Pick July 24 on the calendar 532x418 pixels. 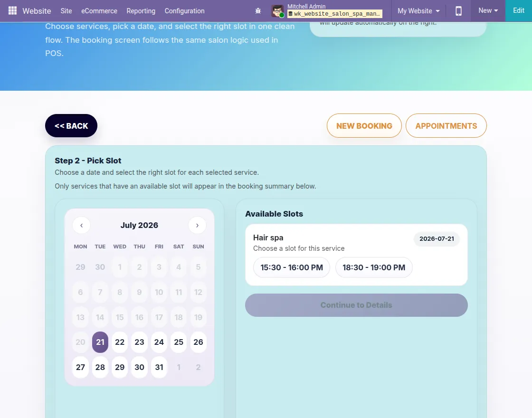(x=159, y=342)
